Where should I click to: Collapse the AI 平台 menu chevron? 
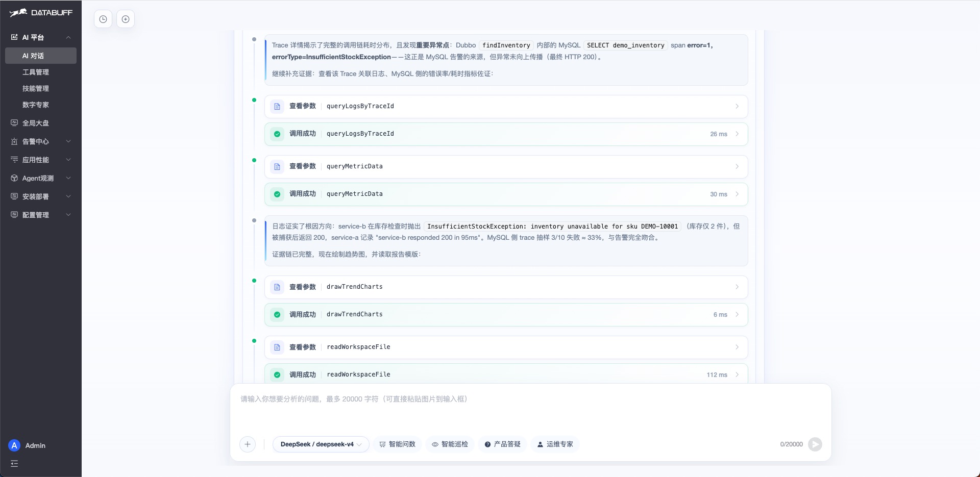68,37
